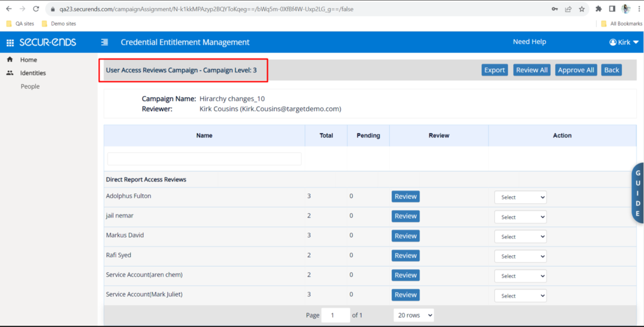
Task: Click the share page icon in address bar
Action: click(x=569, y=9)
